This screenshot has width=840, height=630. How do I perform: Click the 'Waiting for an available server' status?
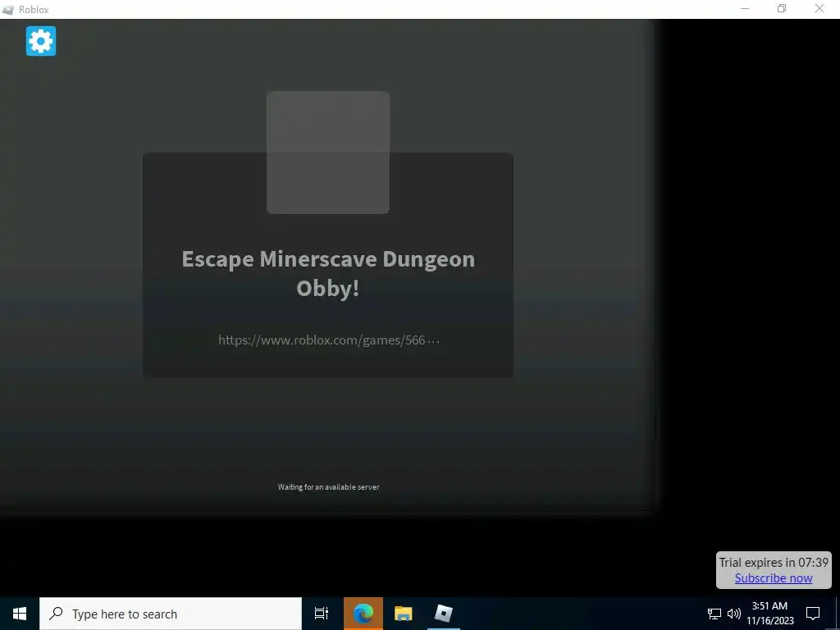coord(328,487)
